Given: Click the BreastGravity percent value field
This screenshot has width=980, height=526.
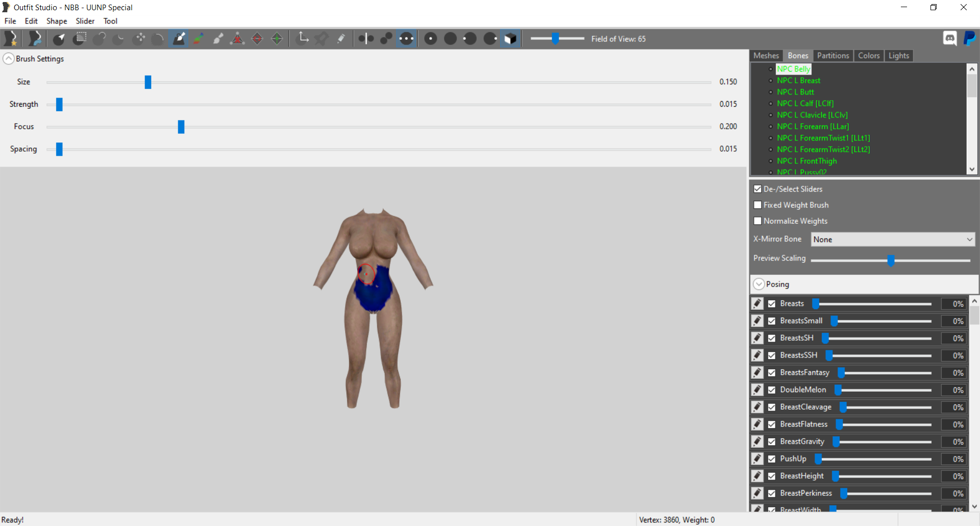Looking at the screenshot, I should (x=953, y=442).
